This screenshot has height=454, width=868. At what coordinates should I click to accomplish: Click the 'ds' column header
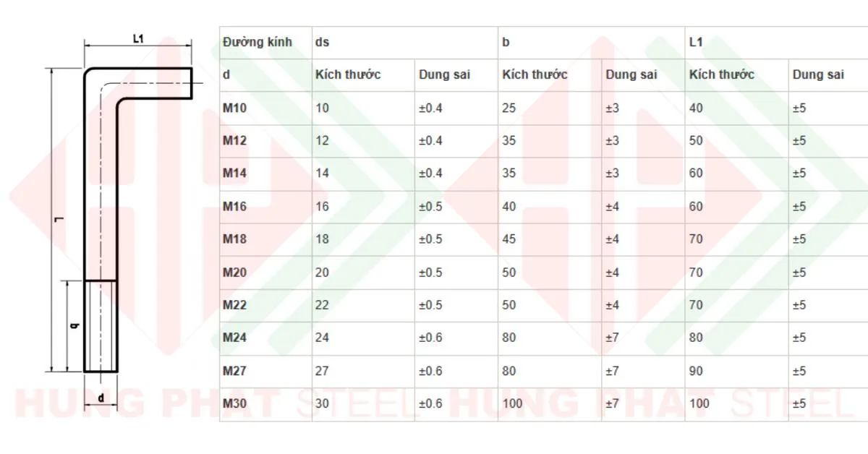[322, 42]
